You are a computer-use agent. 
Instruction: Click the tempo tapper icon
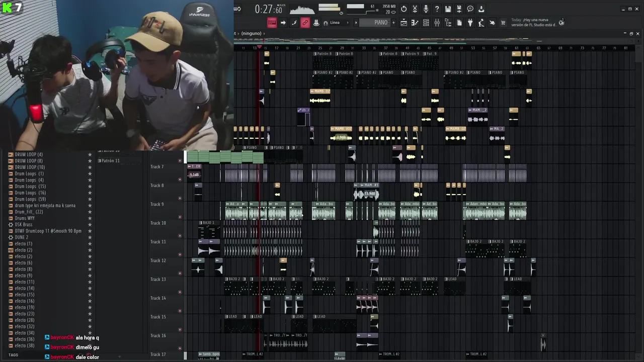tap(481, 23)
